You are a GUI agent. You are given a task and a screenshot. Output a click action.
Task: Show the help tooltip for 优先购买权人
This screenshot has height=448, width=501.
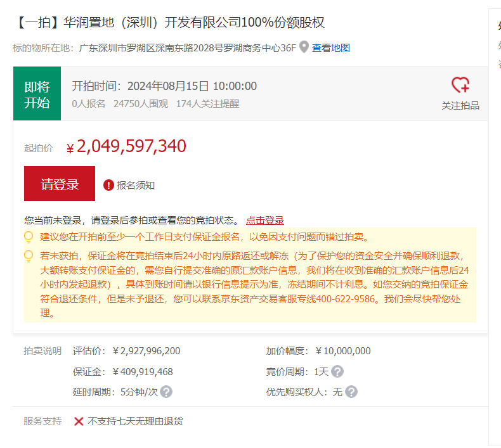tap(351, 392)
